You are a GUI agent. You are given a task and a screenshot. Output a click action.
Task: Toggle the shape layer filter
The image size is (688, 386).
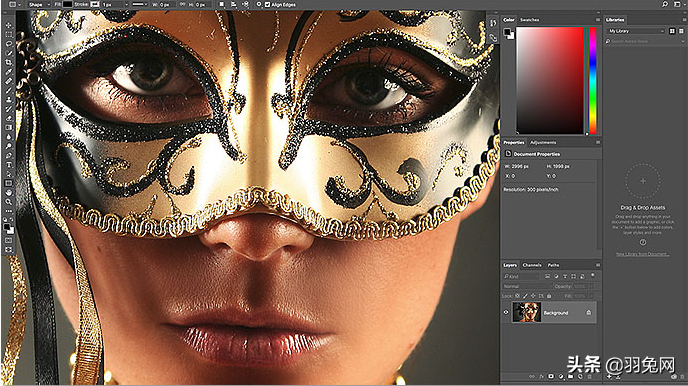click(x=573, y=276)
